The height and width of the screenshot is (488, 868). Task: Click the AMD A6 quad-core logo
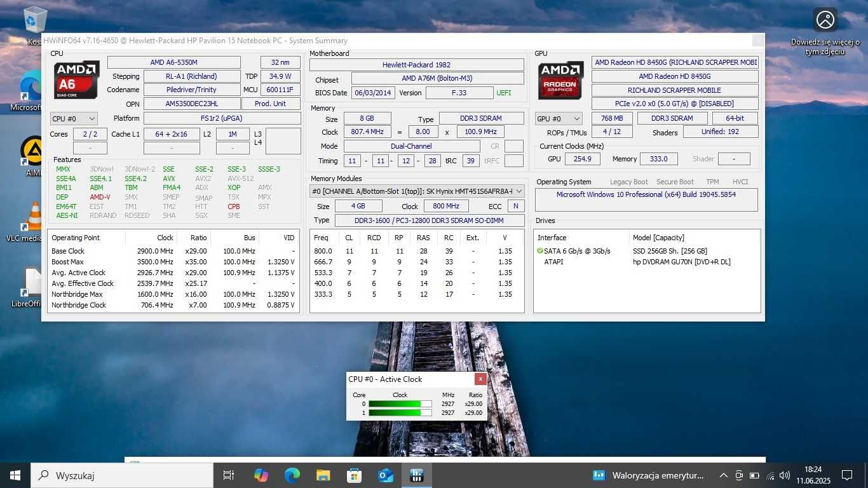pos(76,80)
